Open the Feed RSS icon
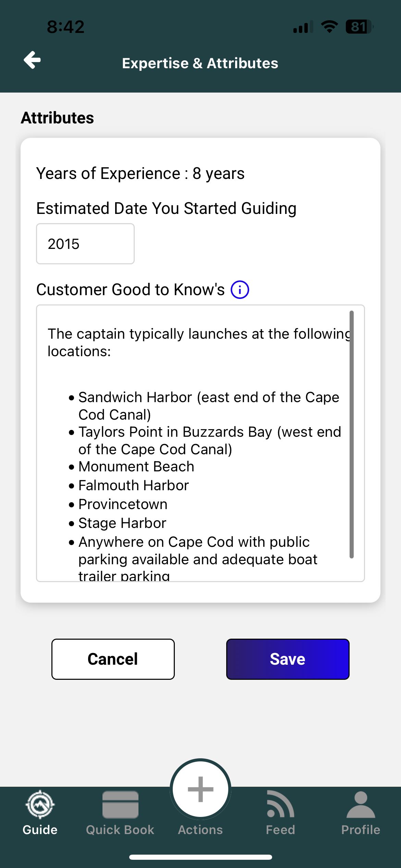Image resolution: width=401 pixels, height=868 pixels. [280, 805]
